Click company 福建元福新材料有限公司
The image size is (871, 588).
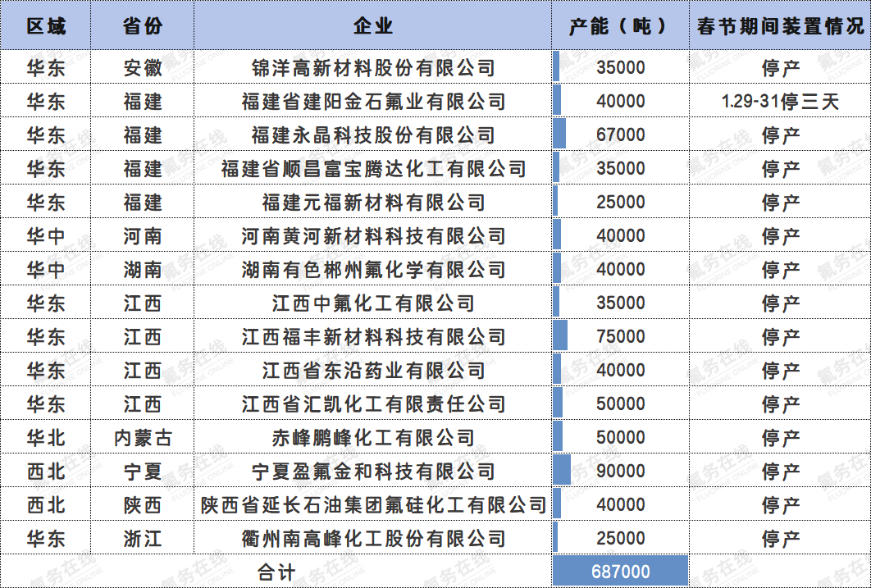[372, 202]
